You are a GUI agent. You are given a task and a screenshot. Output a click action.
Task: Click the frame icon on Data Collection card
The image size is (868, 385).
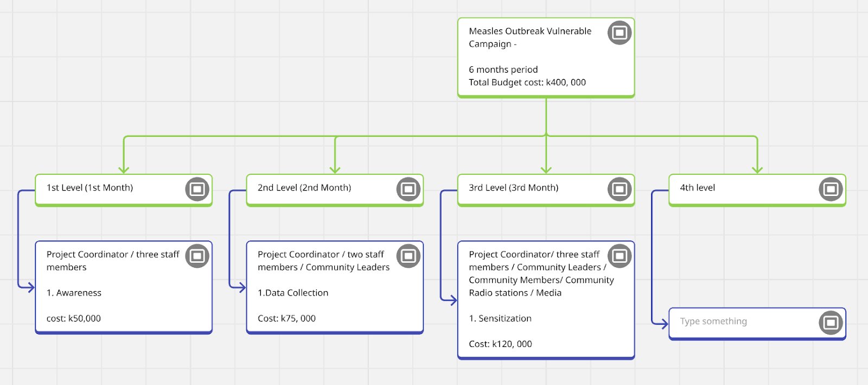409,256
